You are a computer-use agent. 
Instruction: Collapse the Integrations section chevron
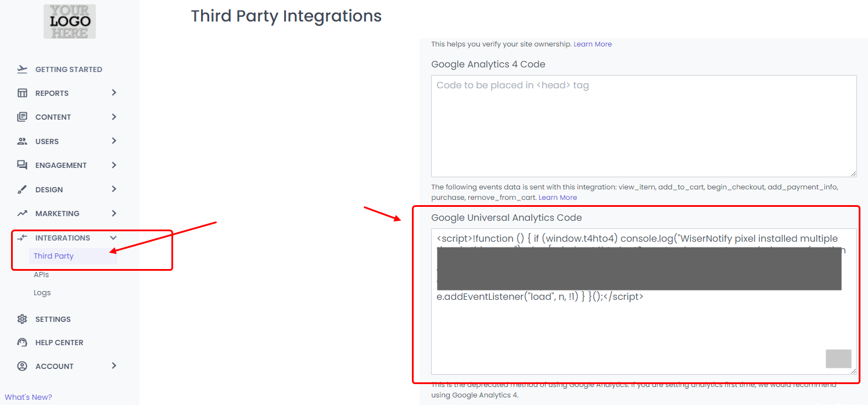[114, 238]
